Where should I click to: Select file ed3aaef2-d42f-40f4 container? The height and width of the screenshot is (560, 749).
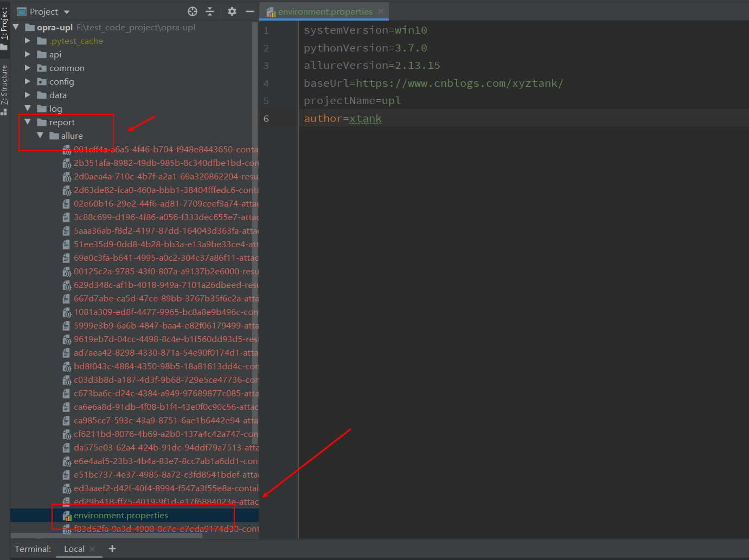pos(166,488)
